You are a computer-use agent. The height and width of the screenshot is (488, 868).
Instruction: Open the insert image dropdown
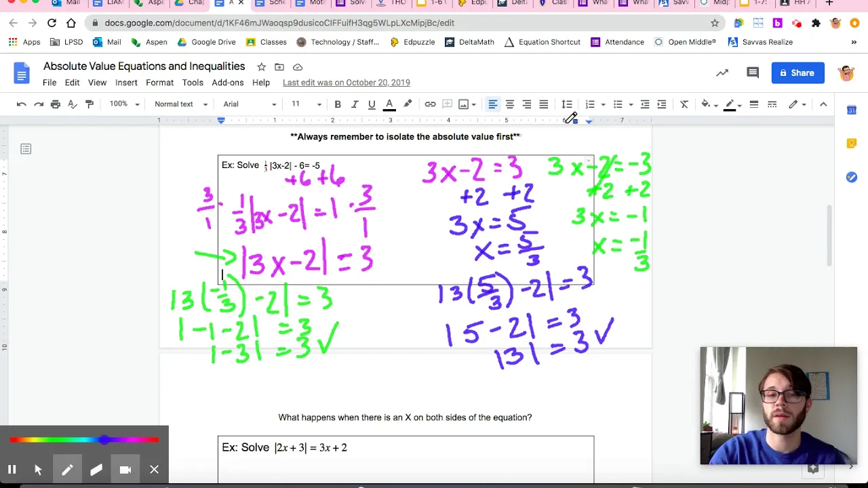coord(467,104)
